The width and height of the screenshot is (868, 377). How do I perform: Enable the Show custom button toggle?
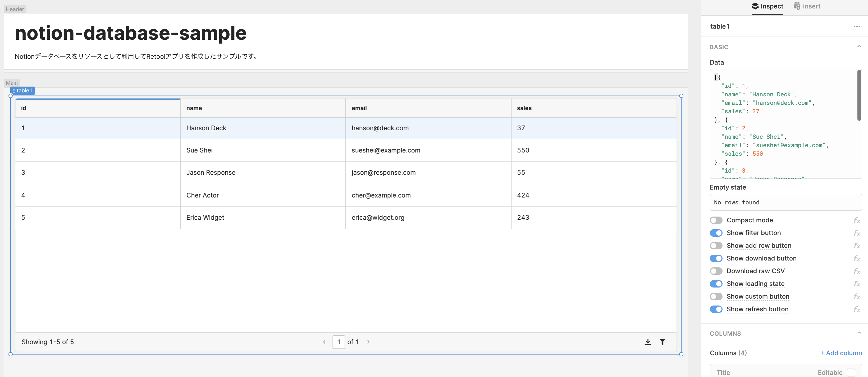click(x=716, y=297)
